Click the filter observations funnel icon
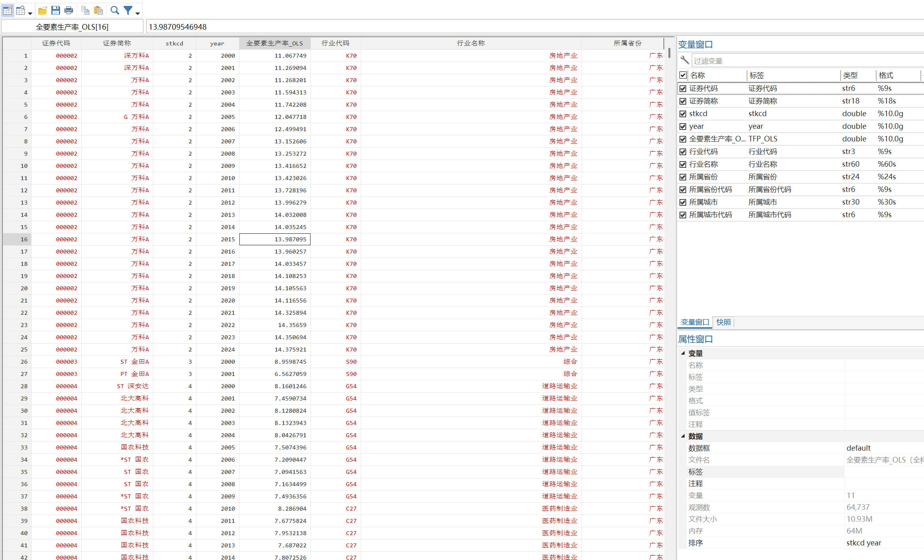Screen dimensions: 924x560 click(x=128, y=11)
